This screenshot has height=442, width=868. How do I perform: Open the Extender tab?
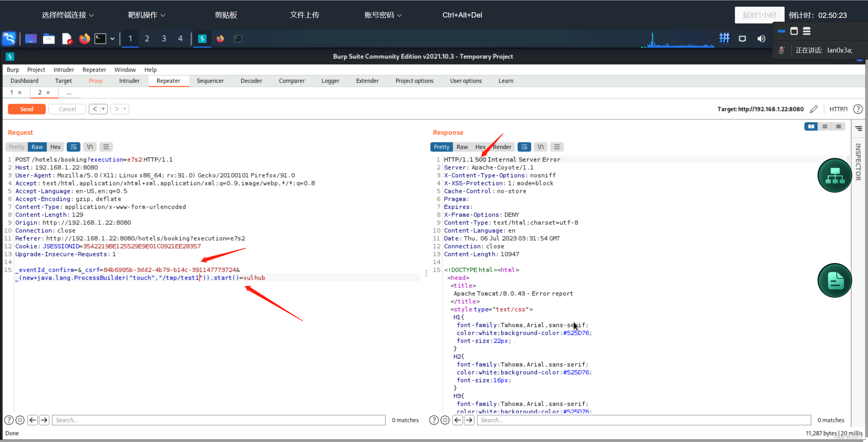pos(367,81)
